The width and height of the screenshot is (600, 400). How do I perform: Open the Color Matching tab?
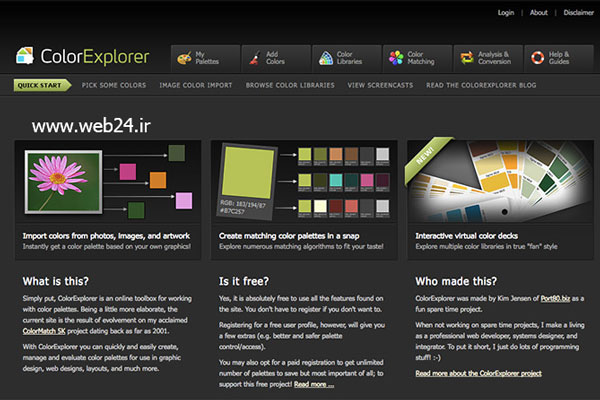(x=417, y=58)
